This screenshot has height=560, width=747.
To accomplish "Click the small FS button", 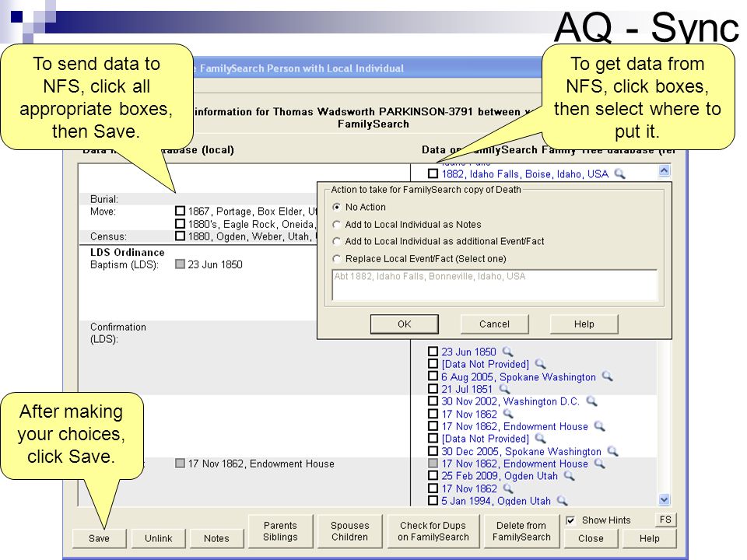I will tap(665, 520).
